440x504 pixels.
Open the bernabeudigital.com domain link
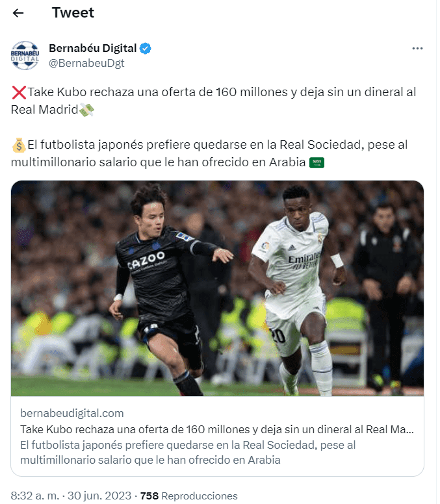(72, 413)
